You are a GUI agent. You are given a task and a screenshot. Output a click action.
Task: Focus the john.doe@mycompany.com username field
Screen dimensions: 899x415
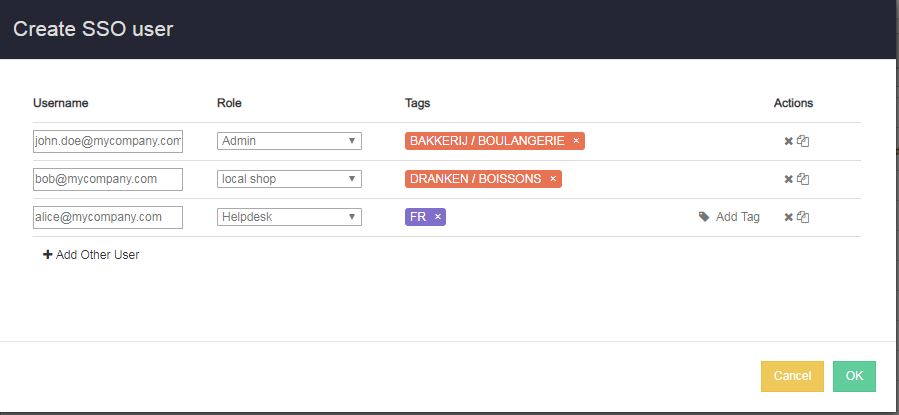tap(107, 141)
